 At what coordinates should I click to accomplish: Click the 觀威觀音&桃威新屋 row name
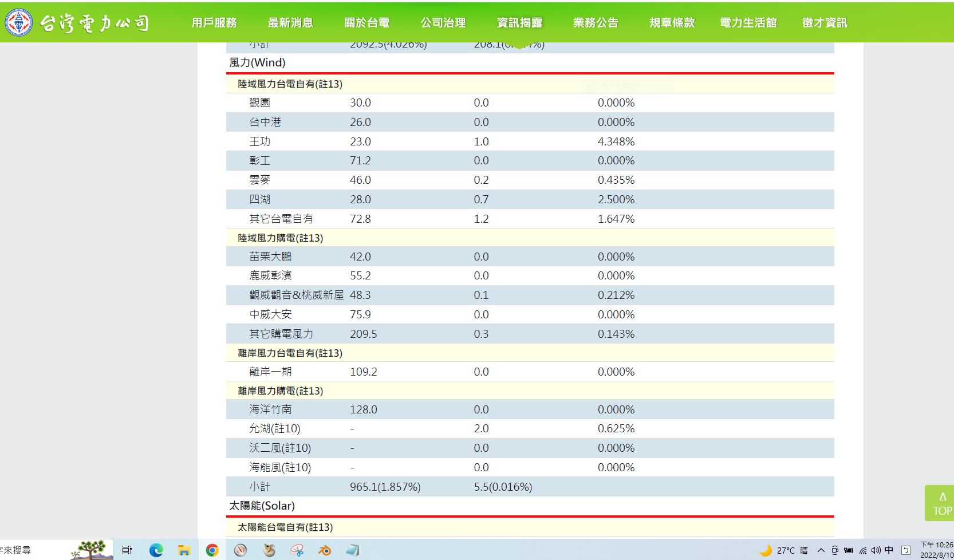pyautogui.click(x=297, y=295)
